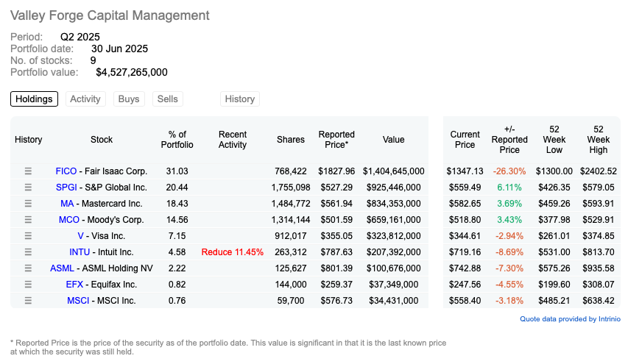Click the '-26.30%' change for FICO

pyautogui.click(x=509, y=171)
